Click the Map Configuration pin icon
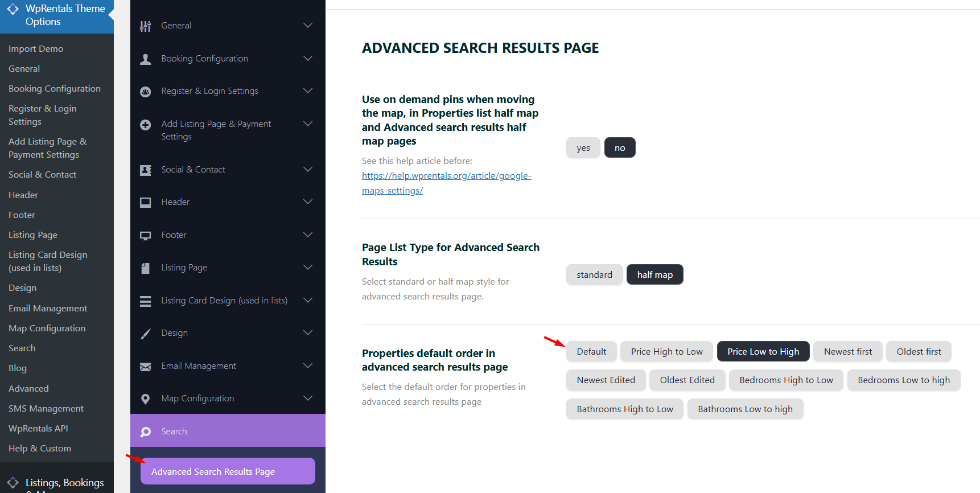 coord(146,399)
